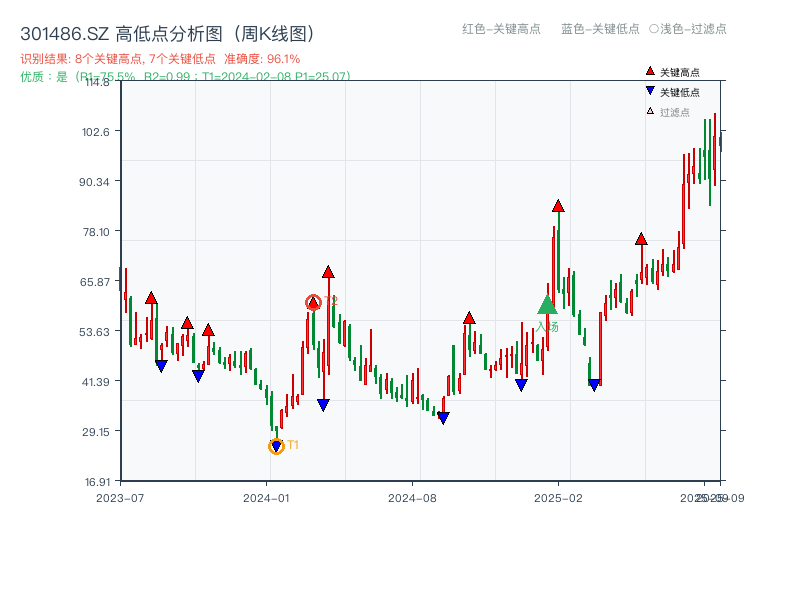Click the circled T1 marker near 2024-01
Viewport: 800px width, 600px height.
(x=277, y=444)
